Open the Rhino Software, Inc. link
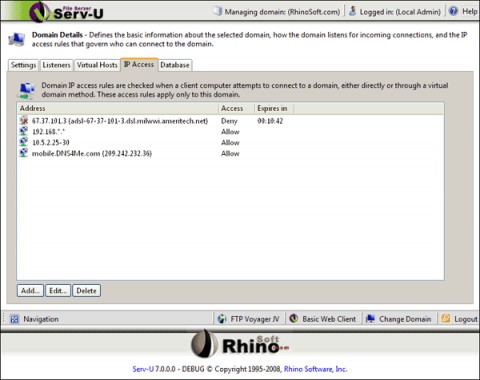Viewport: 480px width, 380px height. (x=315, y=369)
